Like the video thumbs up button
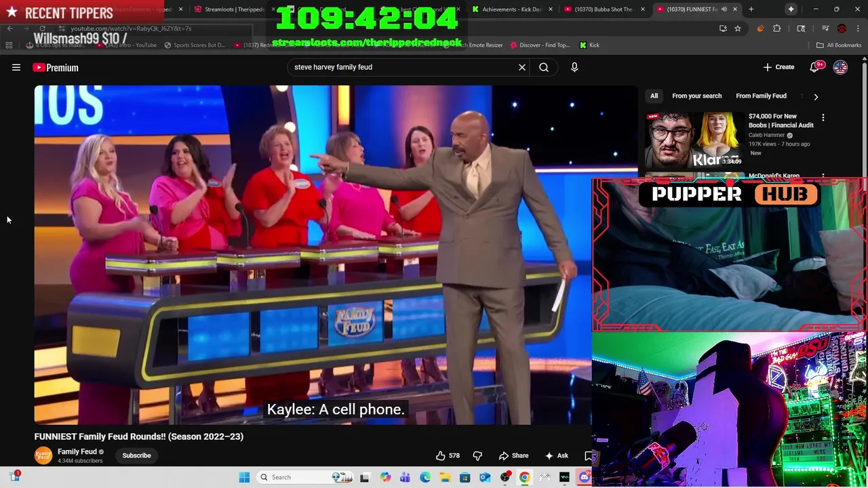Viewport: 868px width, 488px height. click(x=448, y=455)
